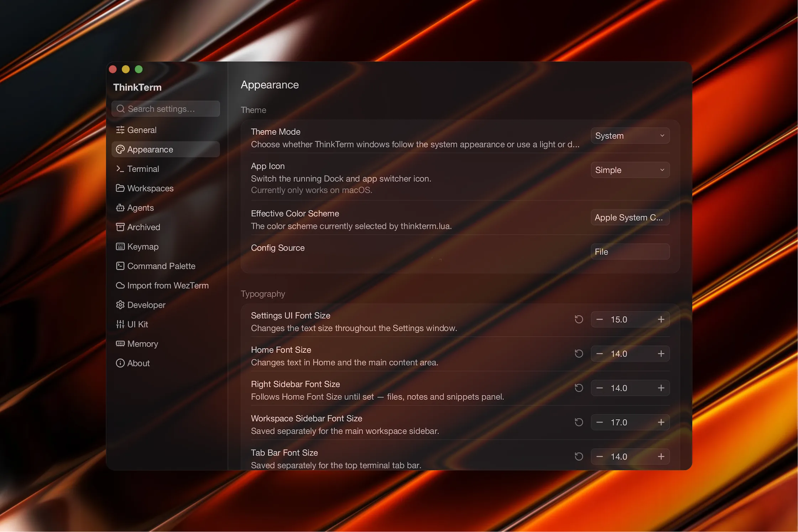Go to the Terminal settings section

click(x=166, y=169)
